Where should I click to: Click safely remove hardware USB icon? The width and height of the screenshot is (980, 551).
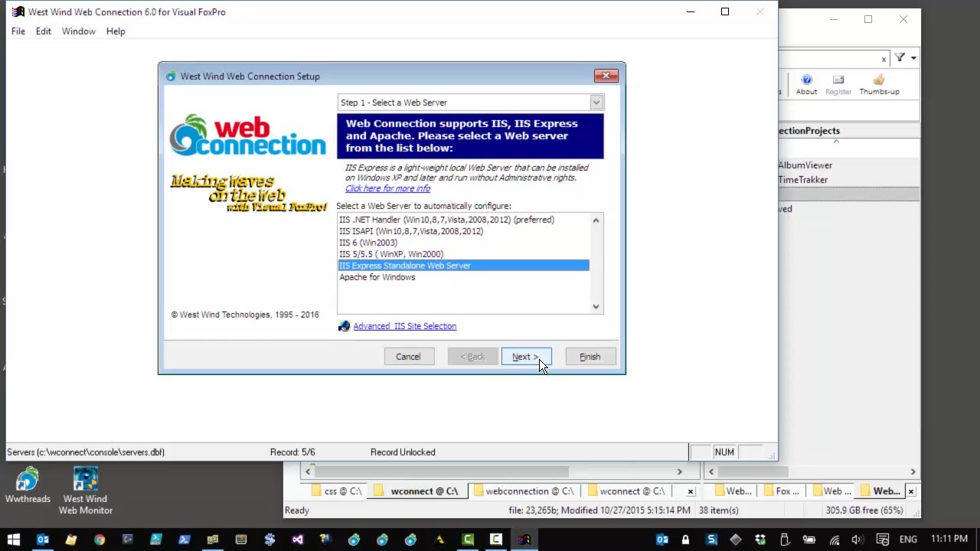click(x=784, y=540)
